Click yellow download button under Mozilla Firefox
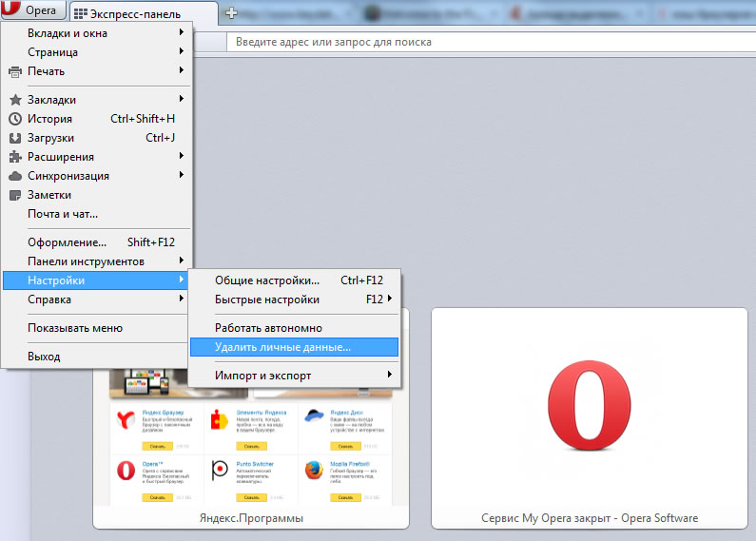This screenshot has height=541, width=756. click(x=346, y=497)
